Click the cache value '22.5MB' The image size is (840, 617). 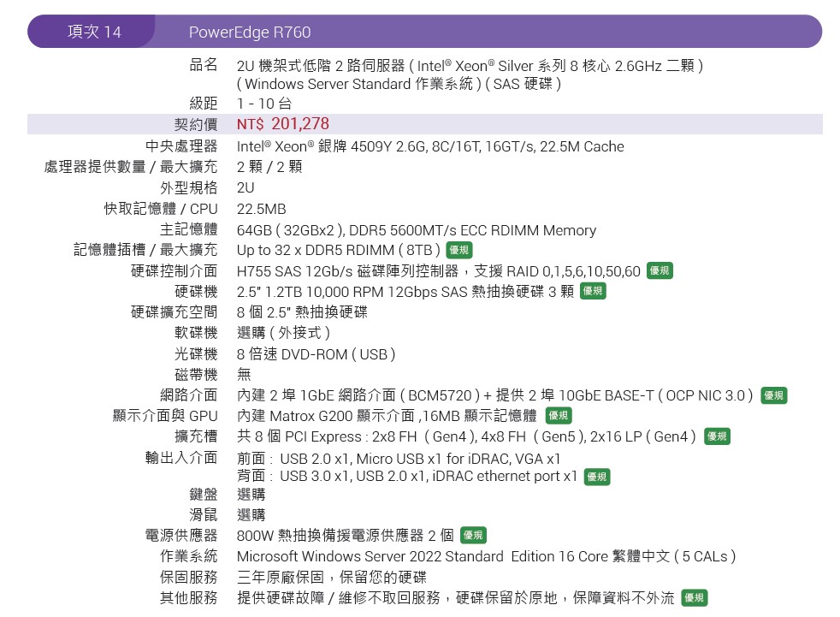(x=262, y=209)
